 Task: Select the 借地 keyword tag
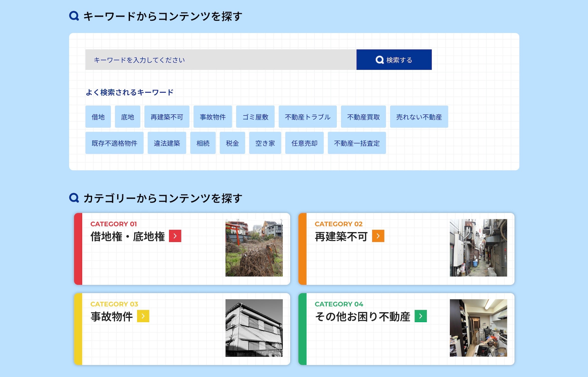[98, 117]
